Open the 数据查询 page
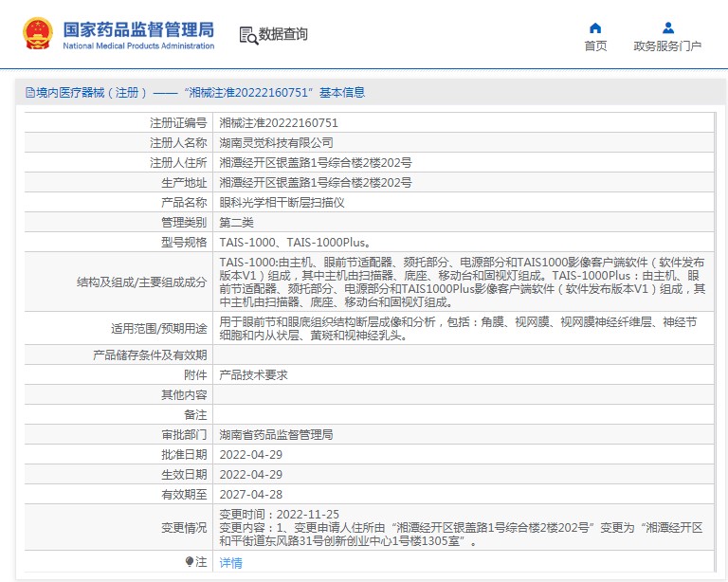 (x=282, y=35)
